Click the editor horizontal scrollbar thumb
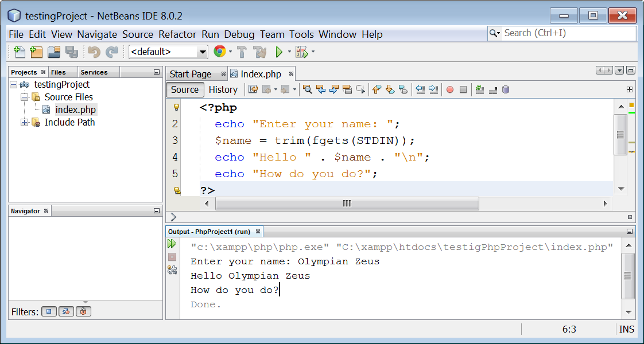The height and width of the screenshot is (344, 644). pyautogui.click(x=347, y=204)
